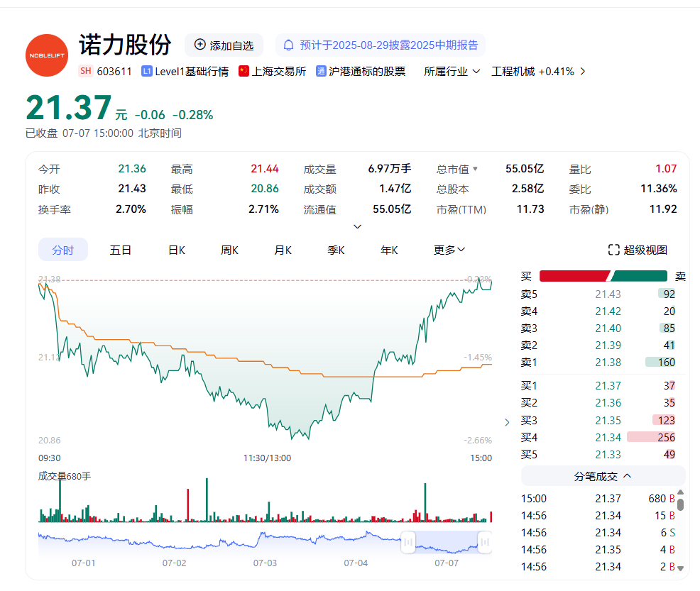
Task: Click the Noblelift company logo
Action: (47, 55)
